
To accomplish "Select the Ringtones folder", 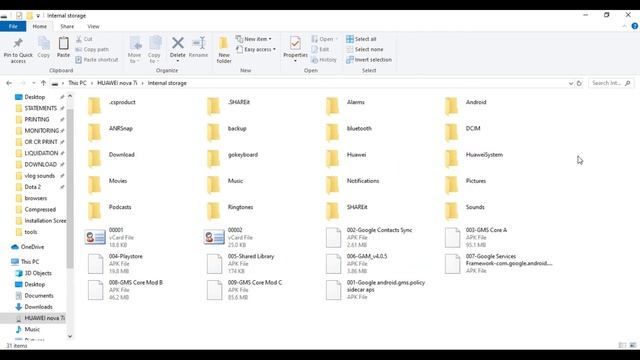I will [x=231, y=211].
